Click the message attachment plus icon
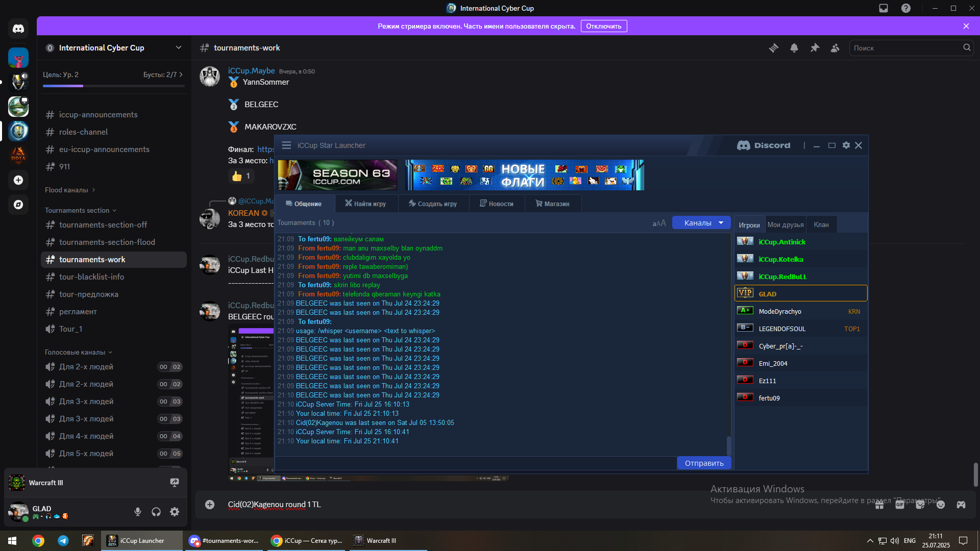Image resolution: width=980 pixels, height=551 pixels. point(210,505)
